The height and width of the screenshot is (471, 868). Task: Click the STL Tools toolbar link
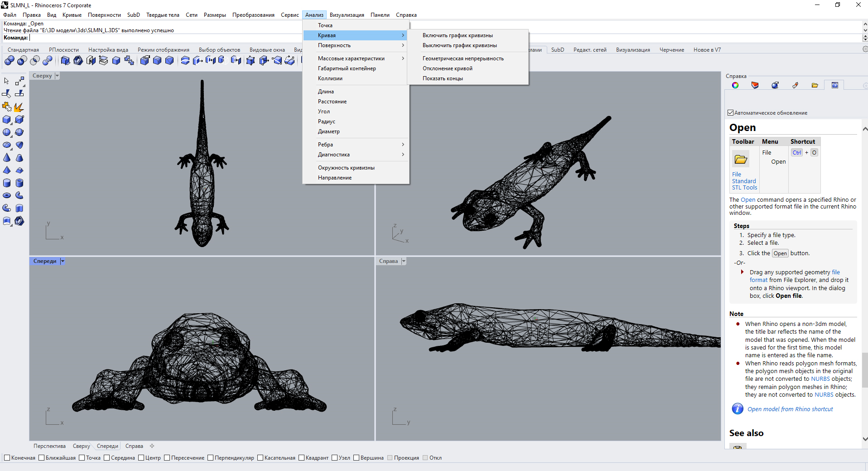(x=744, y=188)
